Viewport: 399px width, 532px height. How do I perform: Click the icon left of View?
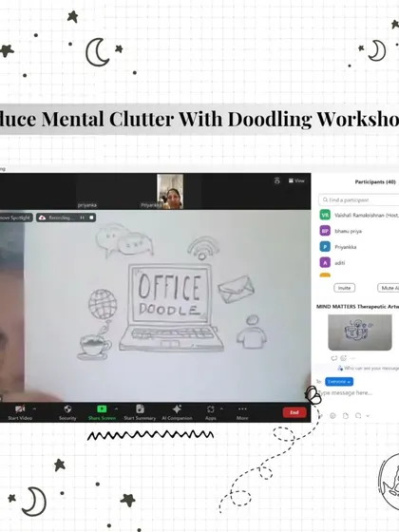pyautogui.click(x=277, y=180)
